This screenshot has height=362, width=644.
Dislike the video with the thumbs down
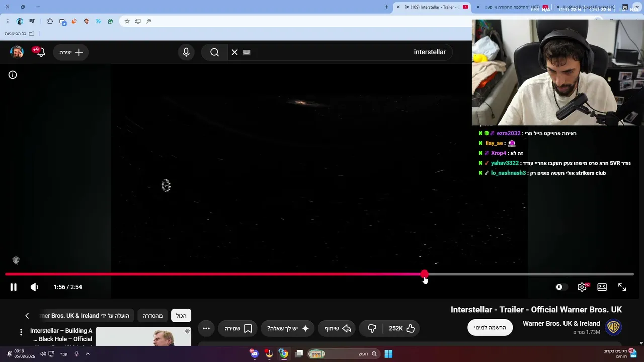(x=372, y=328)
